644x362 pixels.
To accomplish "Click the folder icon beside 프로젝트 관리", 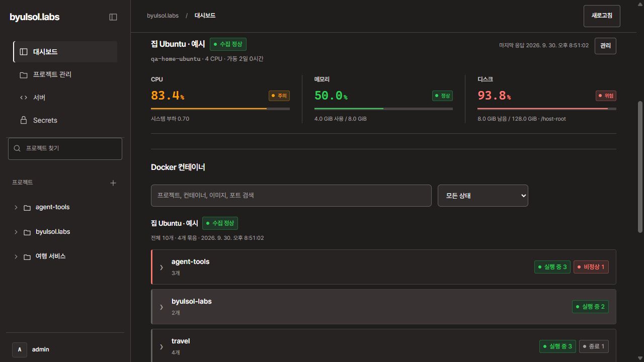I will click(24, 74).
